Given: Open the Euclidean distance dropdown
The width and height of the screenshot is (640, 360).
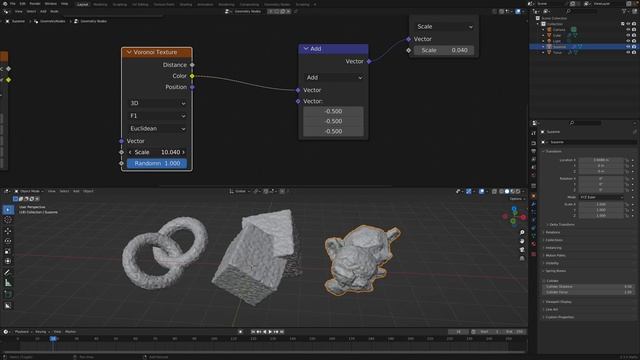Looking at the screenshot, I should pyautogui.click(x=158, y=129).
